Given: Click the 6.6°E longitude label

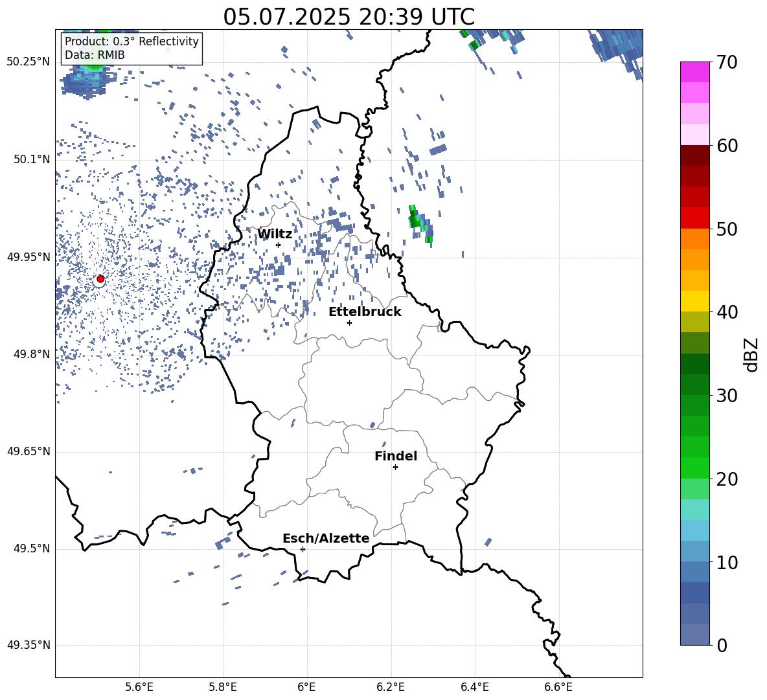Looking at the screenshot, I should 558,688.
